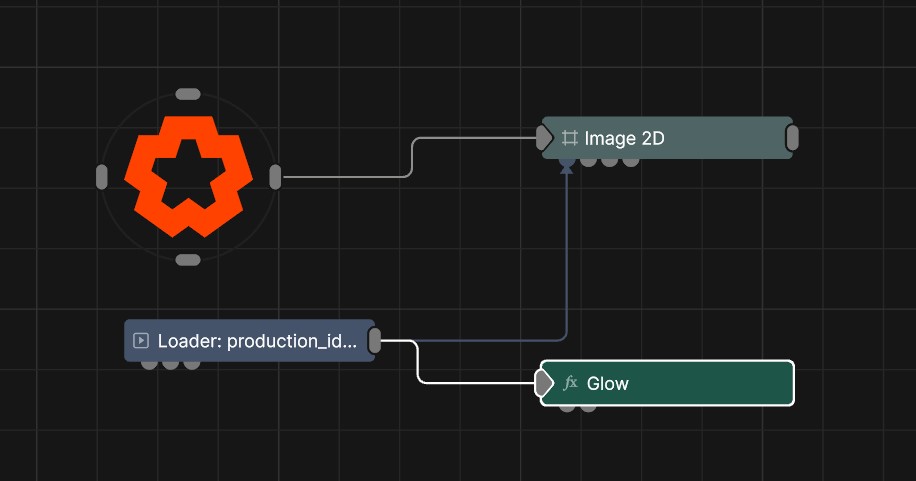Click the first bottom port under the Loader node

[x=149, y=363]
